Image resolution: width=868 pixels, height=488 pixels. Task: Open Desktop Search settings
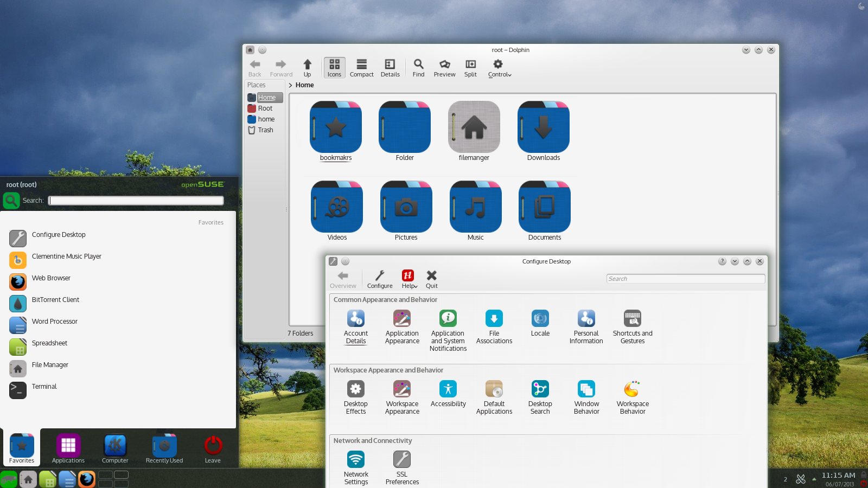click(540, 397)
